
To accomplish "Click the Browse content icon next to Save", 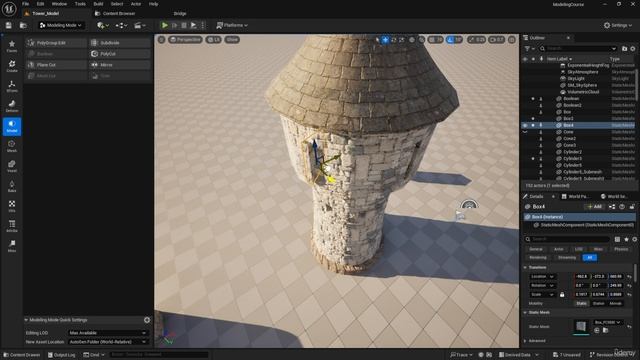I will (x=23, y=25).
